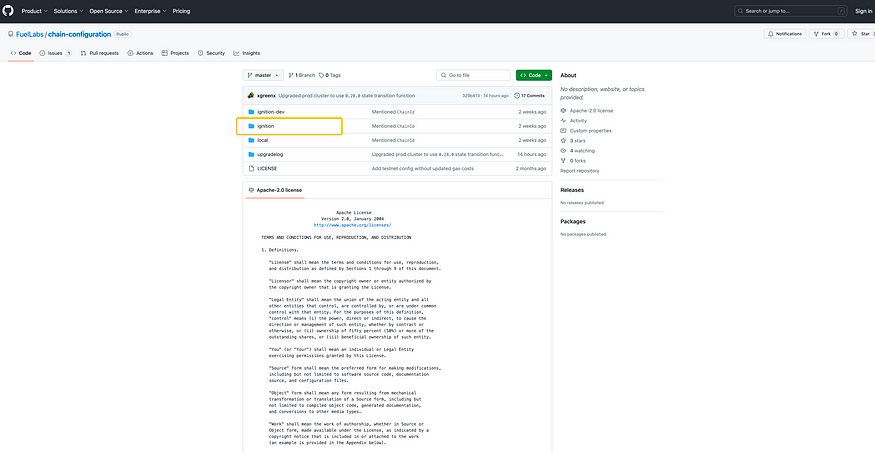Expand the Enterprise dropdown
The height and width of the screenshot is (453, 875).
(151, 11)
